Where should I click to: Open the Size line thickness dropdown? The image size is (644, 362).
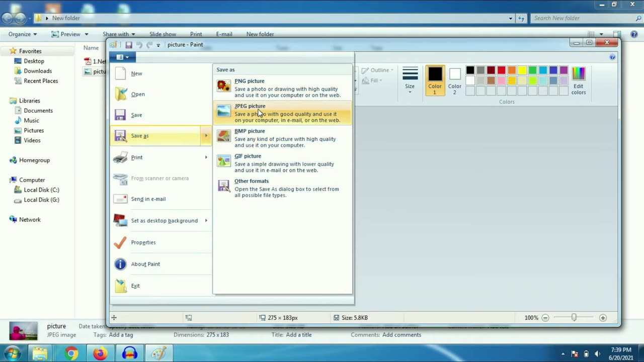click(x=410, y=80)
